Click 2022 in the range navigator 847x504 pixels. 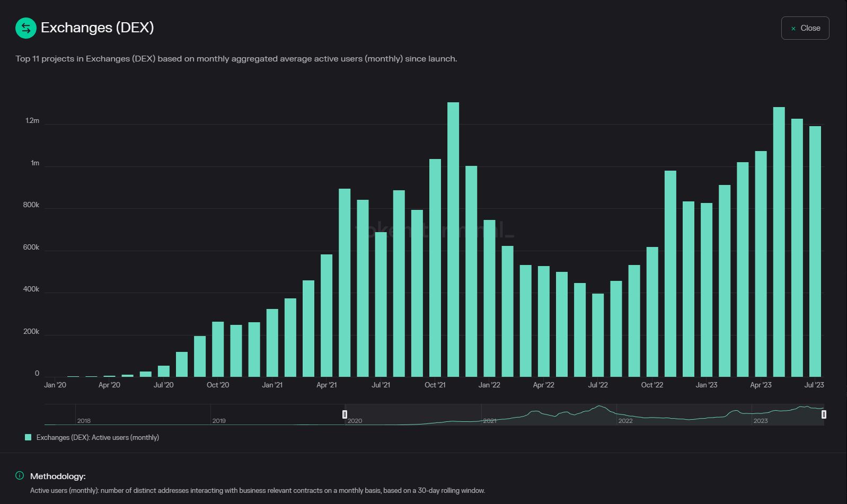pos(625,421)
